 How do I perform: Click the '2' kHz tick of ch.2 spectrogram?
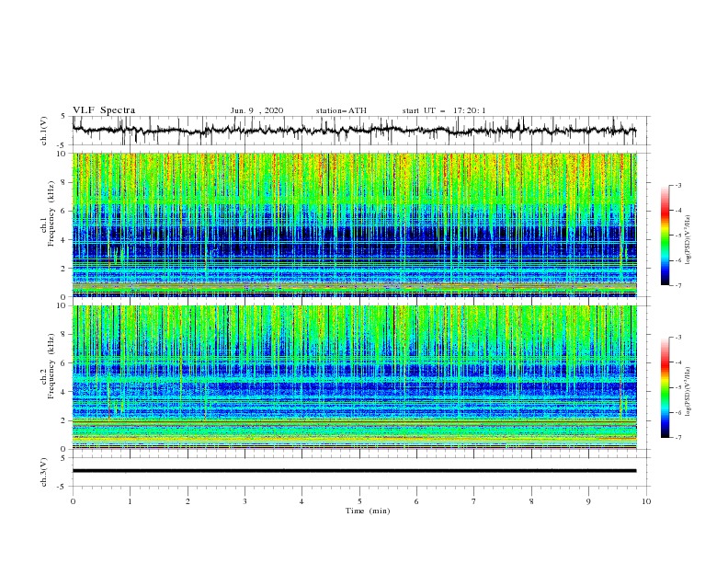(64, 420)
